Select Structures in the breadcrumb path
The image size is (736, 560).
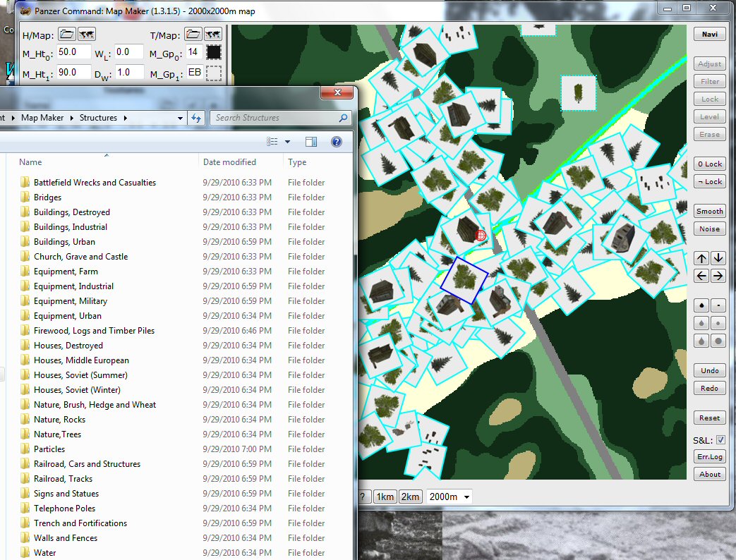click(98, 118)
